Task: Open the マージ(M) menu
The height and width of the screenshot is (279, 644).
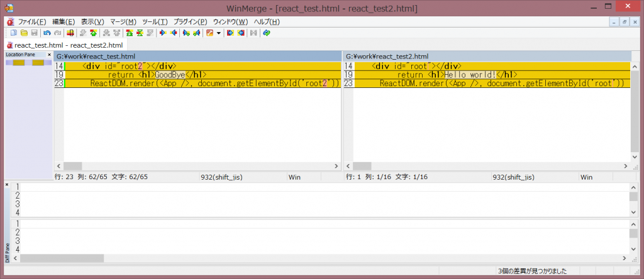Action: coord(123,22)
